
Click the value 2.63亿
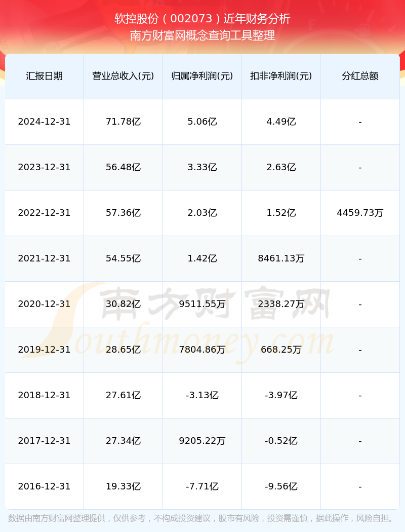pos(281,167)
